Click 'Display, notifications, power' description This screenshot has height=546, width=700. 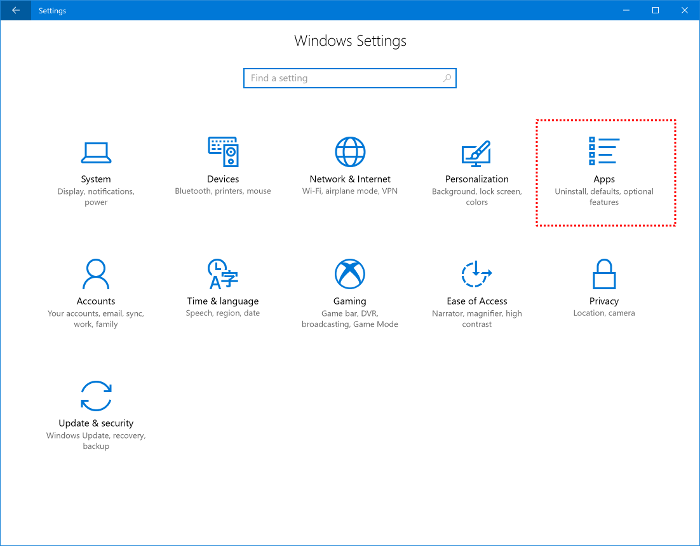[x=96, y=197]
